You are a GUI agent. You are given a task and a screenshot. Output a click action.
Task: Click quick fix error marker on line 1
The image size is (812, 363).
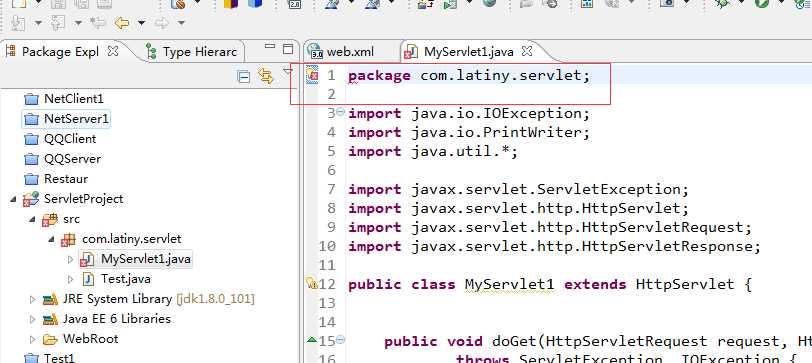312,75
